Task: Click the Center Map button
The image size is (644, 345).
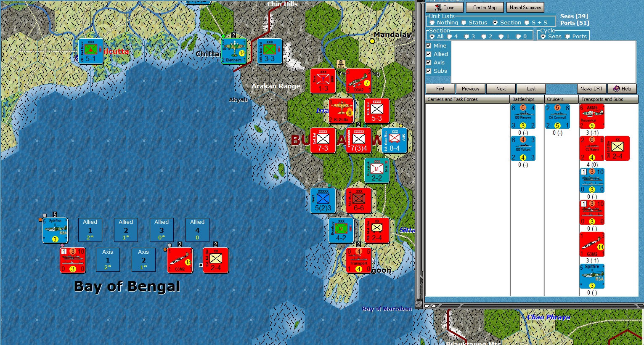Action: click(485, 8)
